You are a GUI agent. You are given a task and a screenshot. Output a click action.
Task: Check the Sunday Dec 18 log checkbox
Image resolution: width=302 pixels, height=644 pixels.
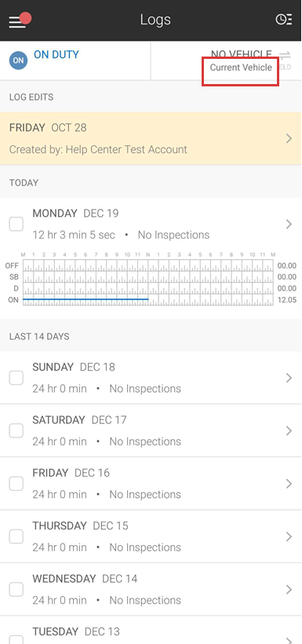click(16, 378)
